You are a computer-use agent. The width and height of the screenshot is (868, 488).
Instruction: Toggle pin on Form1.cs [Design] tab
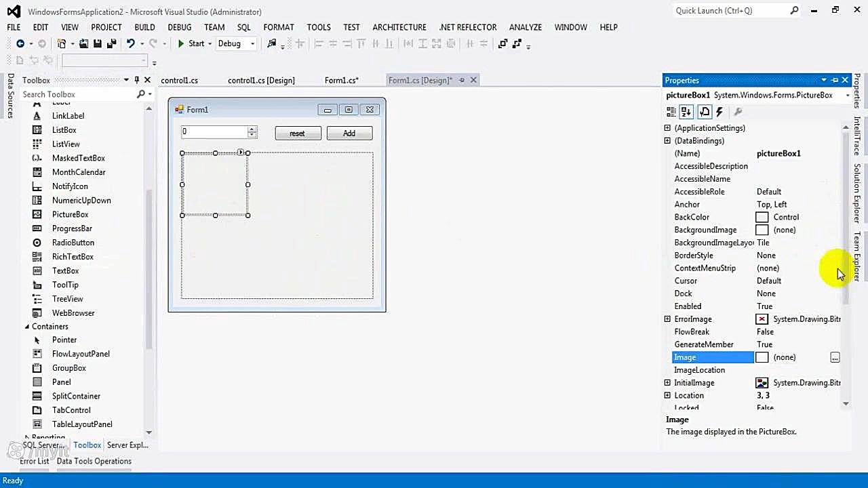click(x=462, y=80)
